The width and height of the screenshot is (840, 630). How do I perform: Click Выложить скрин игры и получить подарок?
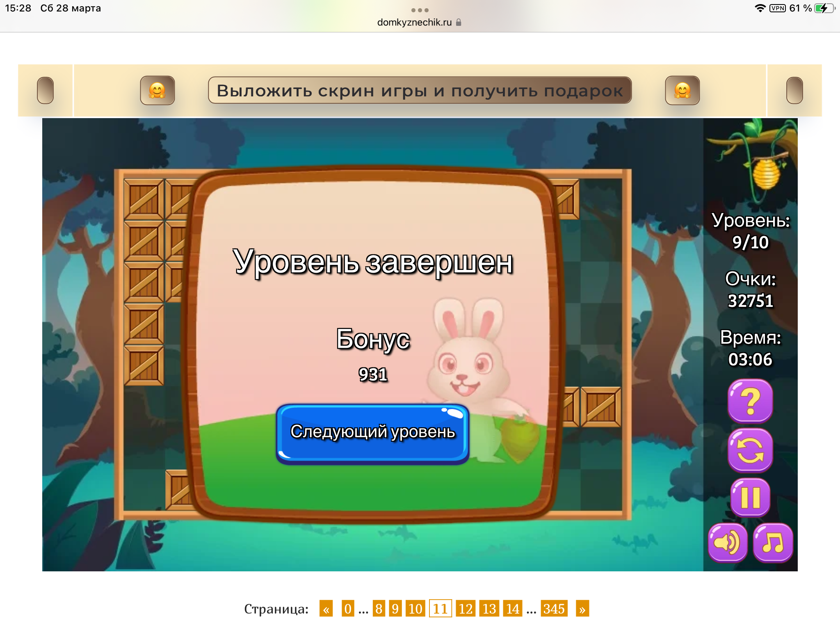click(420, 90)
